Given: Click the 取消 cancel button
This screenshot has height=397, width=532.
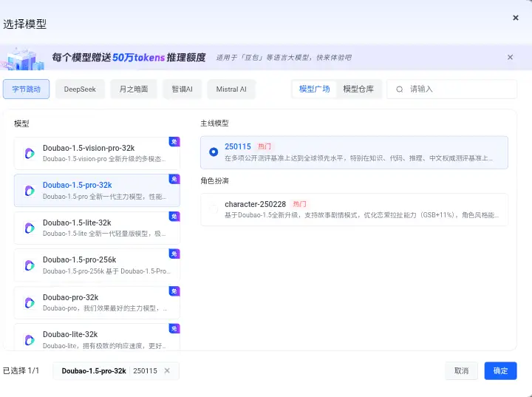Looking at the screenshot, I should click(x=461, y=370).
